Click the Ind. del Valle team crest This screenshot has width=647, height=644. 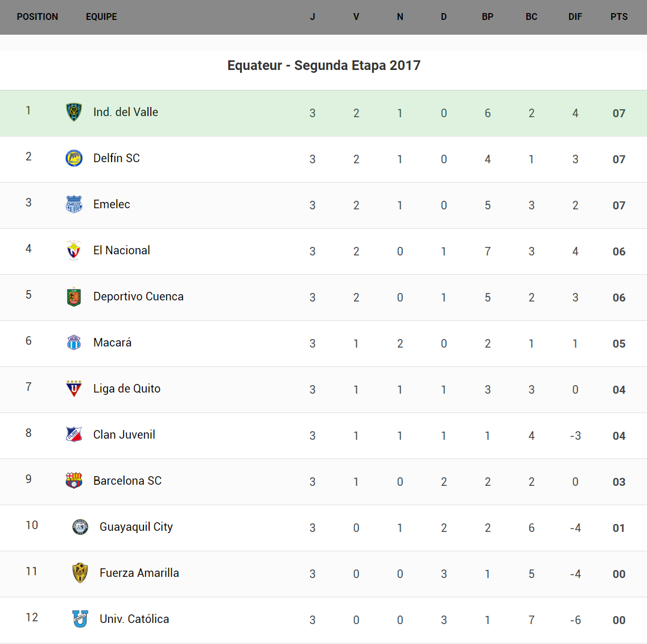[74, 112]
